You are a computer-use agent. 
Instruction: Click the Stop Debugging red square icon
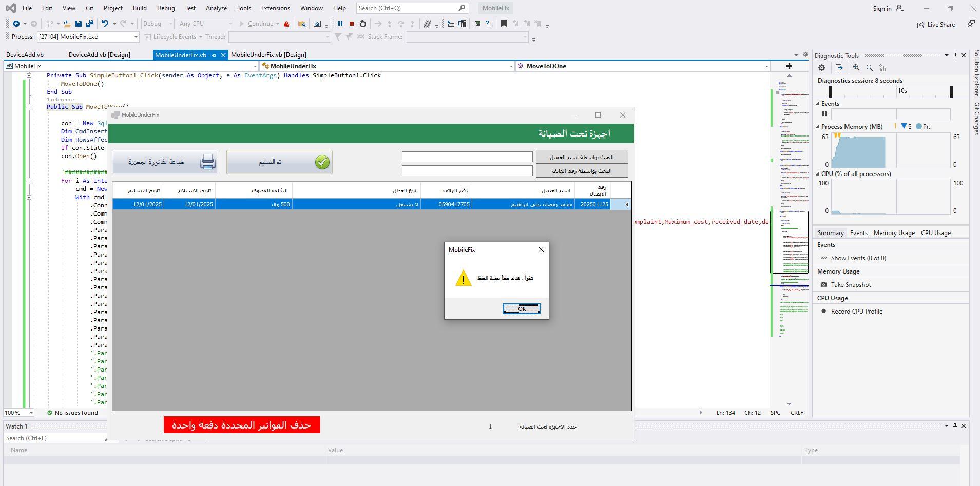click(352, 24)
